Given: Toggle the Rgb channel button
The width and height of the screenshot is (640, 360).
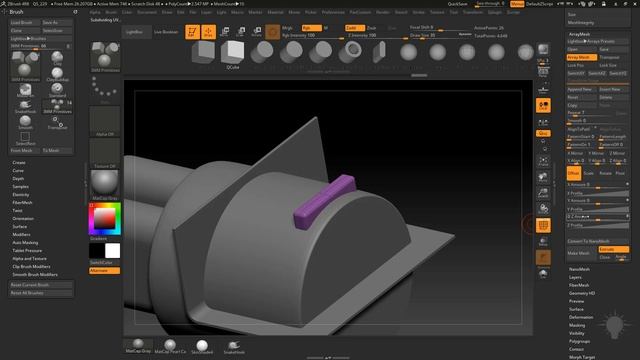Looking at the screenshot, I should pos(311,28).
